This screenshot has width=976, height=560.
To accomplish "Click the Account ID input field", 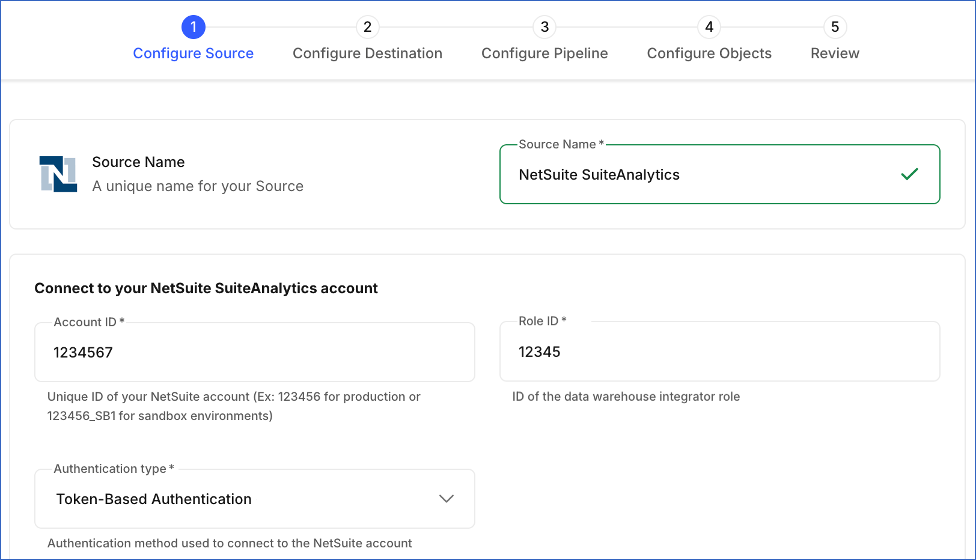I will tap(255, 352).
